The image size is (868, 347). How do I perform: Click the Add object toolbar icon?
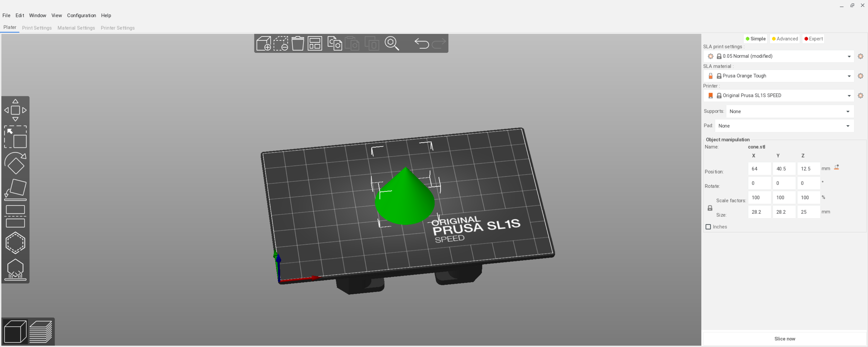(263, 43)
